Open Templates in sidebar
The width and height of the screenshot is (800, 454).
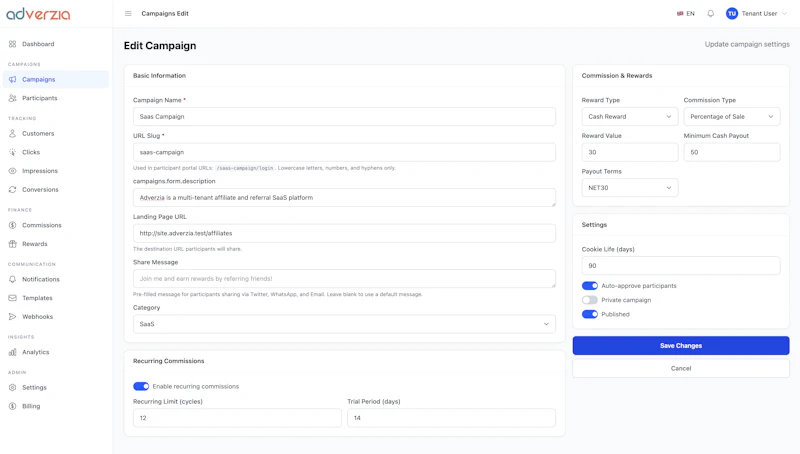tap(37, 298)
